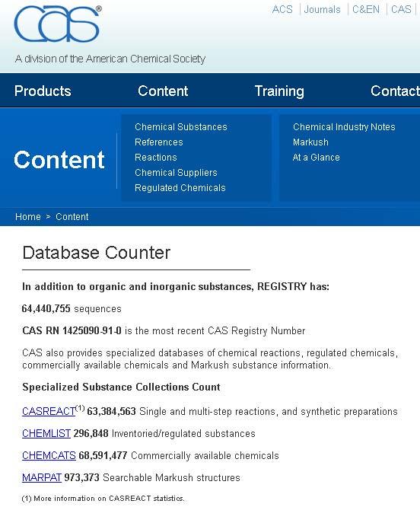Screen dimensions: 420x507
Task: Go to Chemical Substances
Action: [181, 126]
